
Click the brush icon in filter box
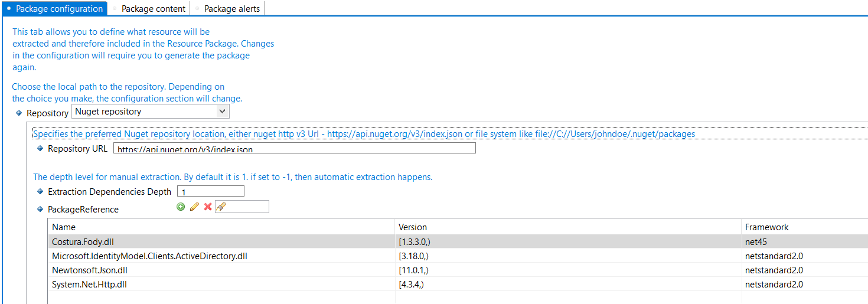coord(221,207)
